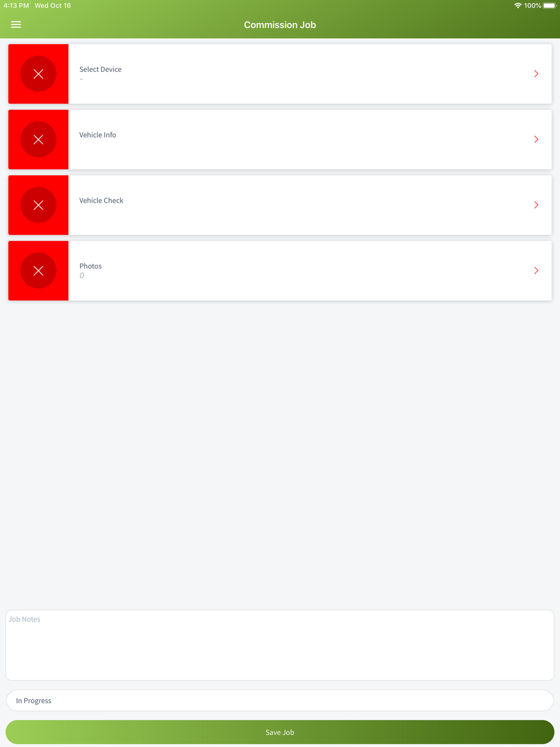
Task: Tap the Photos count value 0
Action: (82, 276)
